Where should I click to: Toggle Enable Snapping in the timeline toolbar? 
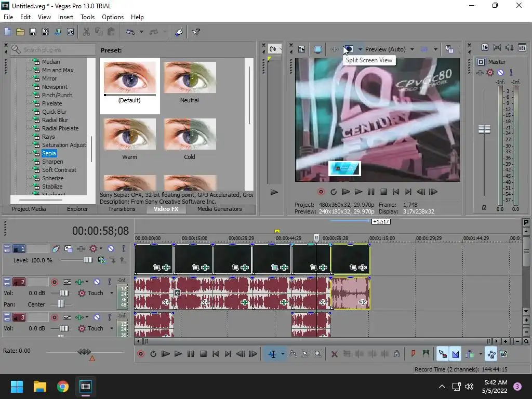443,354
